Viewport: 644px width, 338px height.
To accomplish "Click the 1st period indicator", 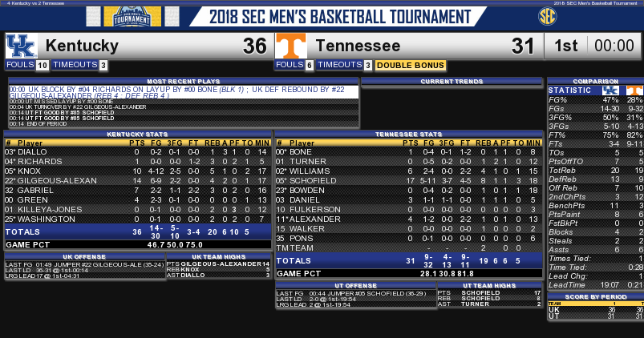I will 566,46.
